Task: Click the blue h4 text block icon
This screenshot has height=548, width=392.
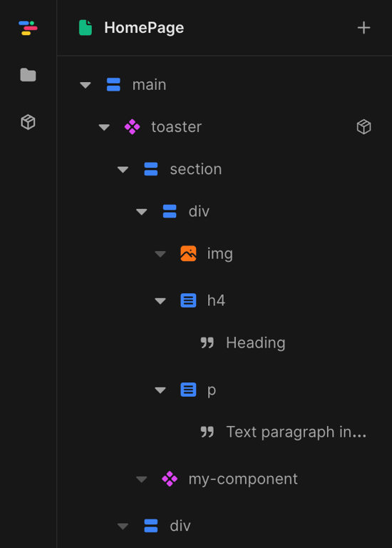Action: click(x=188, y=300)
